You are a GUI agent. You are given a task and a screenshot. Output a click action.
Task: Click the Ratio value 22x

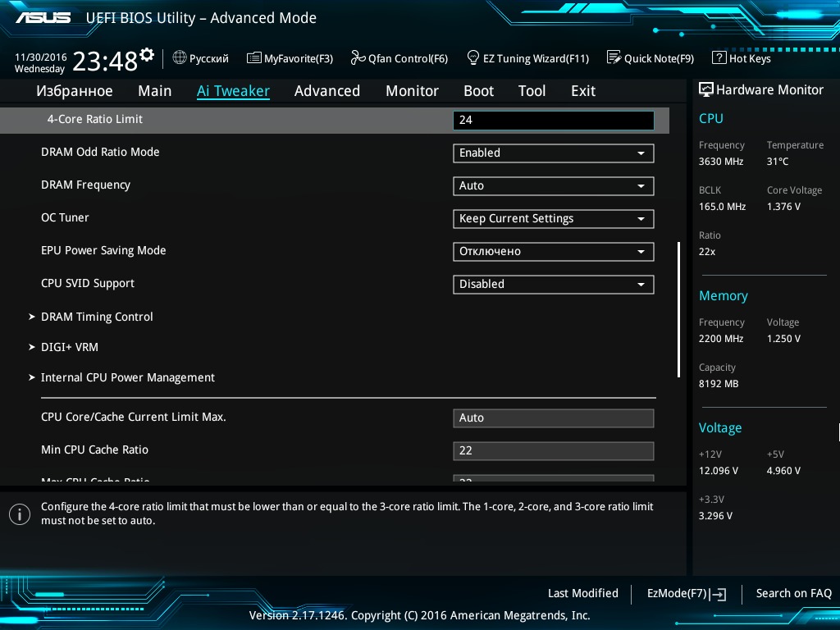[x=707, y=252]
